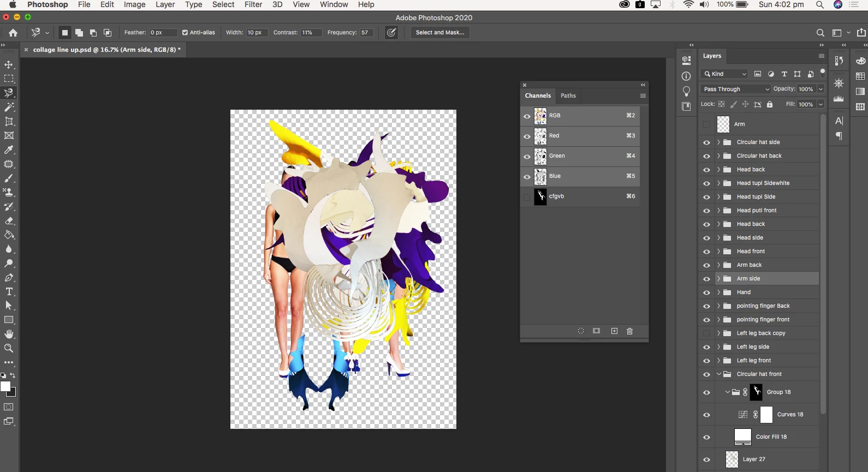Click the Select and Mask button
Screen dimensions: 868x472
click(440, 33)
